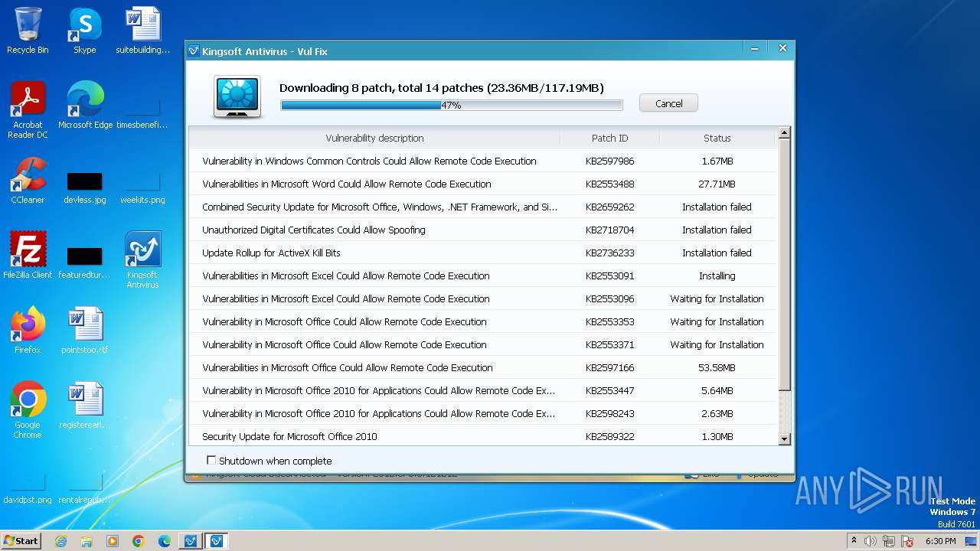The image size is (980, 551).
Task: Select the featuredtur file icon
Action: 85,262
